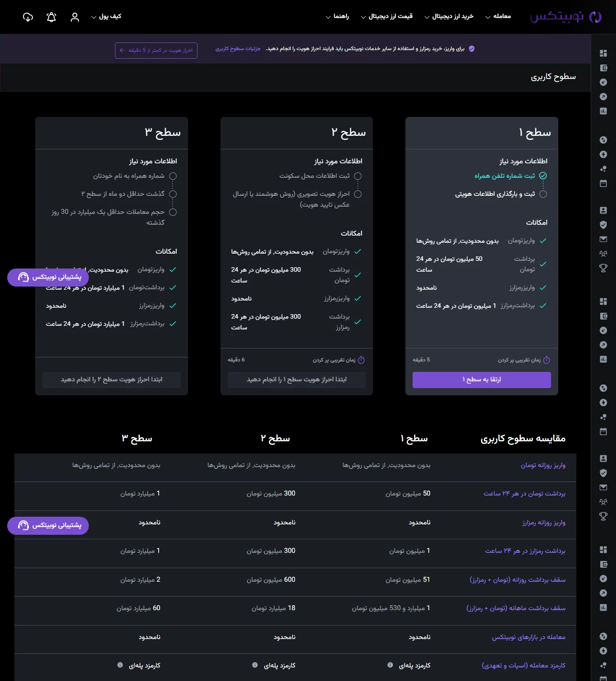This screenshot has width=616, height=681.
Task: Open 'جزئیات سطوح کاربری' link in banner
Action: (x=238, y=49)
